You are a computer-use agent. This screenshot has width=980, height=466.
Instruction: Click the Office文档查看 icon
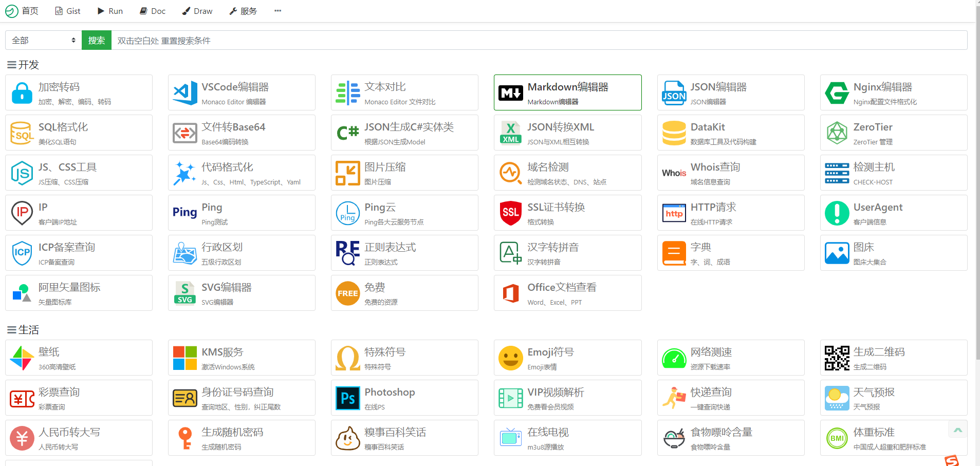[511, 293]
